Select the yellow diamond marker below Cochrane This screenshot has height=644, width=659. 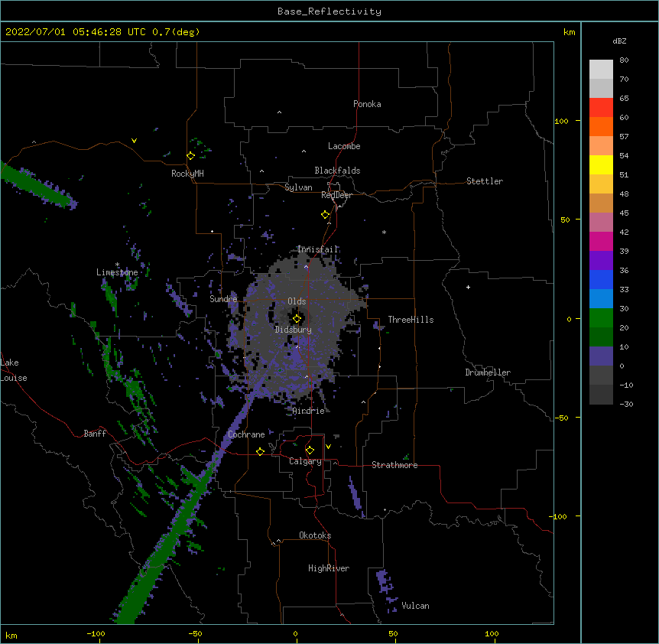pyautogui.click(x=260, y=451)
